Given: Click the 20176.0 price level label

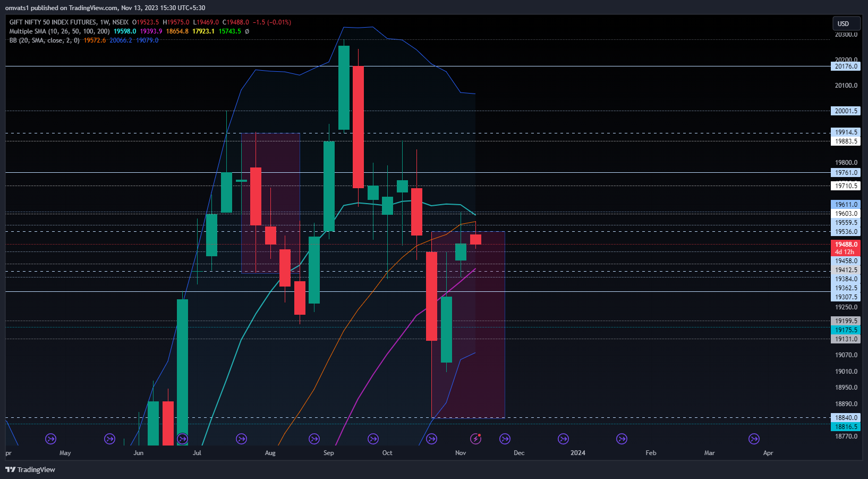Looking at the screenshot, I should pyautogui.click(x=846, y=66).
